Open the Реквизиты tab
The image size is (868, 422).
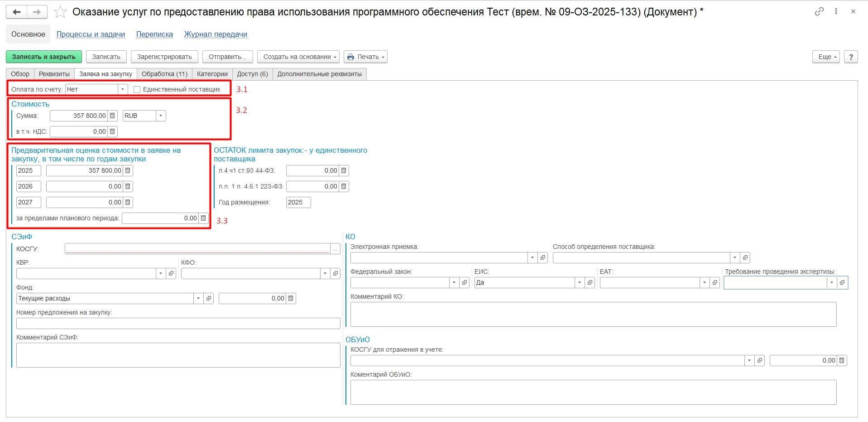(54, 74)
